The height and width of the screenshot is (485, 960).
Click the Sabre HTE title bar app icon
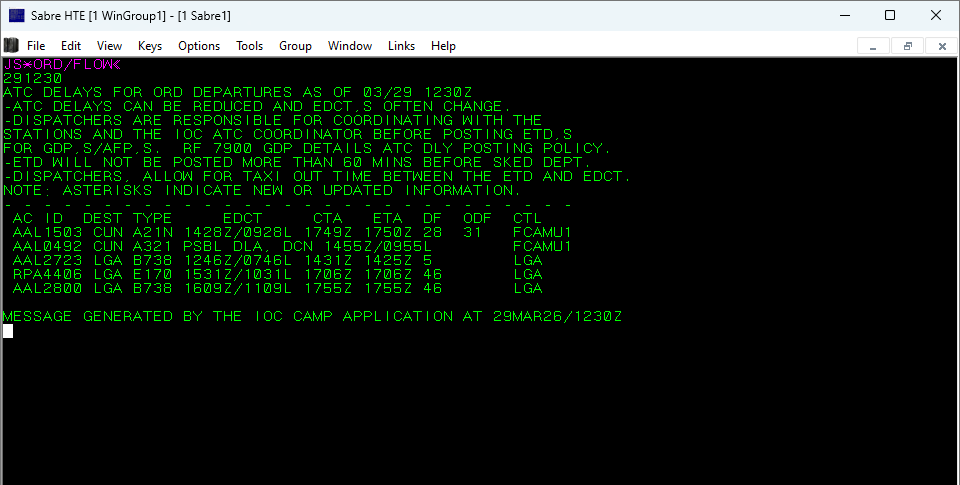17,15
